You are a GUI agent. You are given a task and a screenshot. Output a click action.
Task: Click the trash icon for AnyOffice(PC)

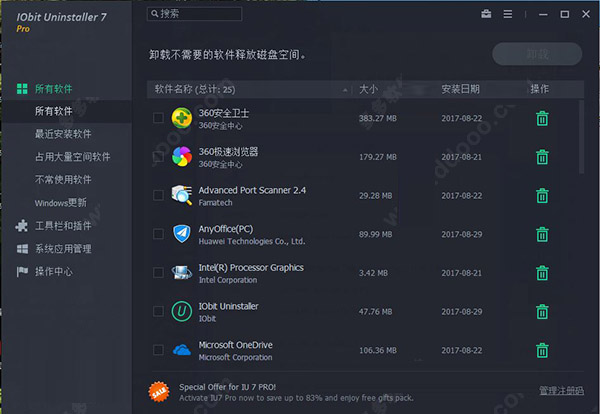pos(542,235)
